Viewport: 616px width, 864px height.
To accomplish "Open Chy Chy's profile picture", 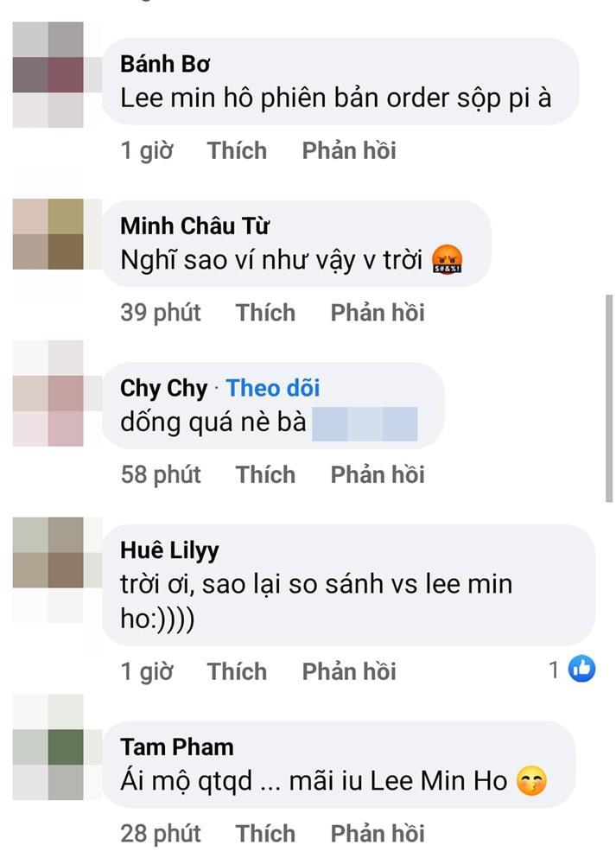I will [48, 397].
